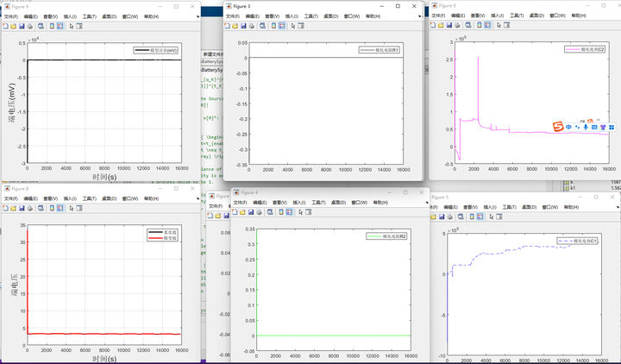Click New Figure icon in Figure 9 toolbar

click(x=5, y=26)
